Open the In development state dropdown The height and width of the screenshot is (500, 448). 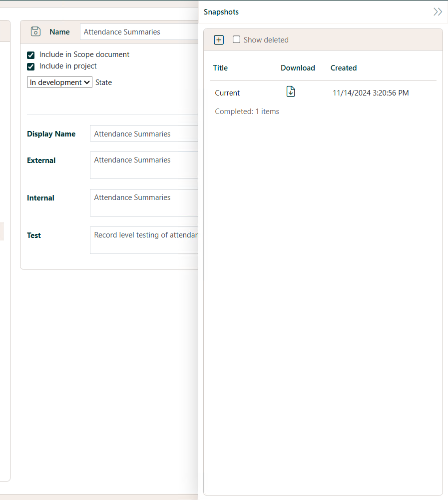click(x=59, y=82)
